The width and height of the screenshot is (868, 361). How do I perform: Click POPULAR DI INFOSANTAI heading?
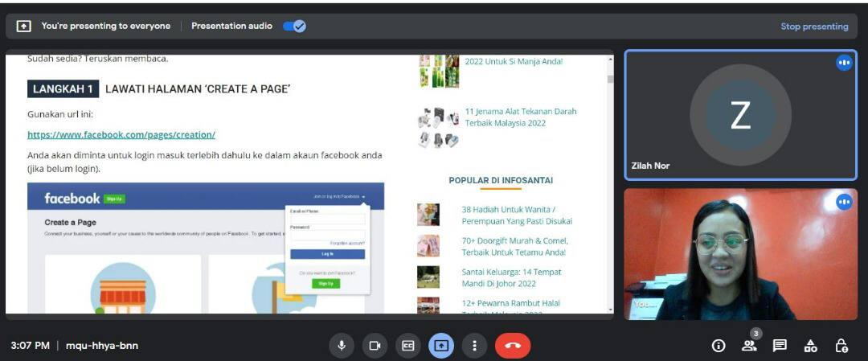[x=501, y=180]
